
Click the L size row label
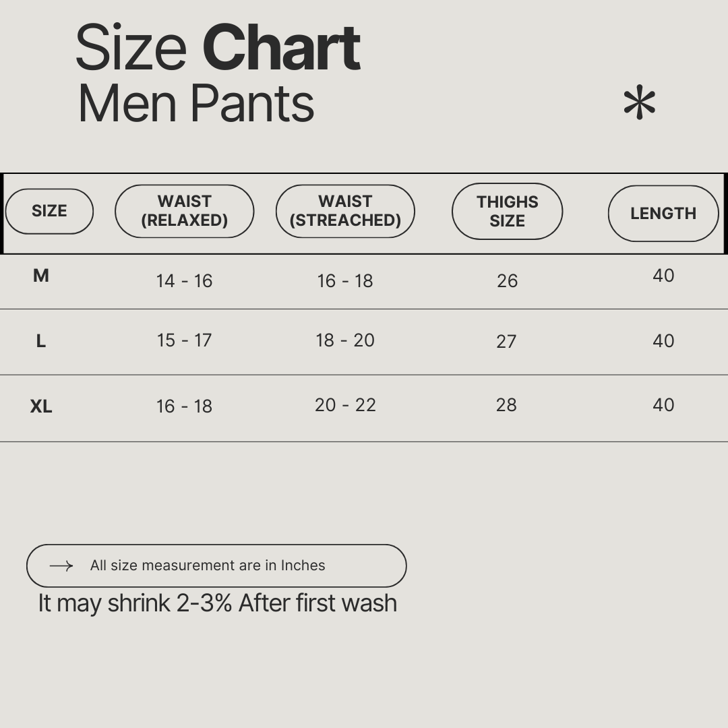pos(41,341)
